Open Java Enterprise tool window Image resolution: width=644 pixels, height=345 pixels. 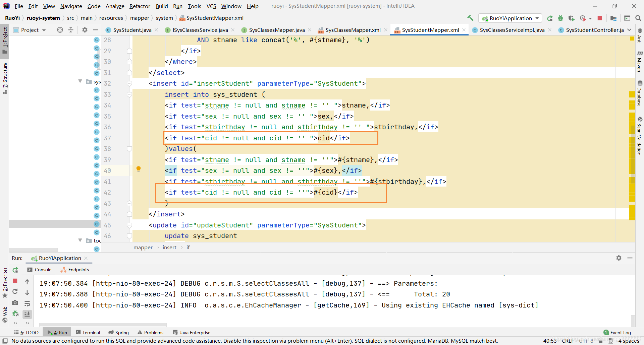(192, 332)
